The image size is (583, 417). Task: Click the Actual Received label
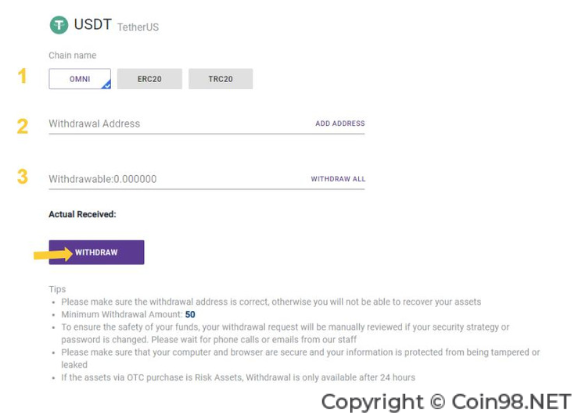[82, 214]
